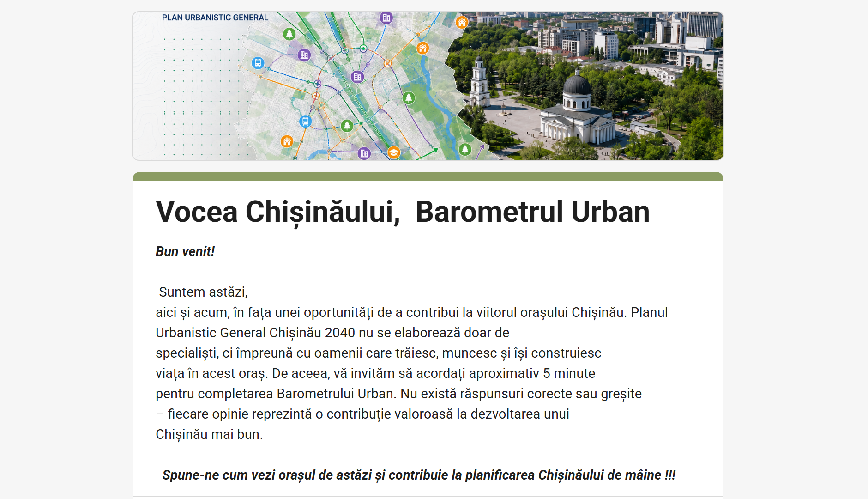
Task: Click the line starting 'aici și acum, în fața unei'
Action: tap(411, 312)
